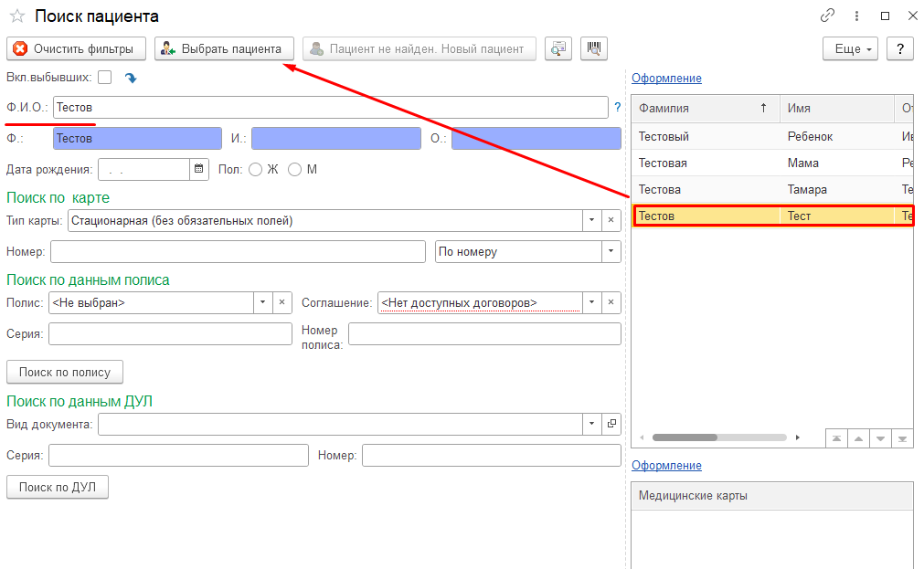Clear the Соглашение field with its X
Viewport: 924px width, 569px height.
611,302
